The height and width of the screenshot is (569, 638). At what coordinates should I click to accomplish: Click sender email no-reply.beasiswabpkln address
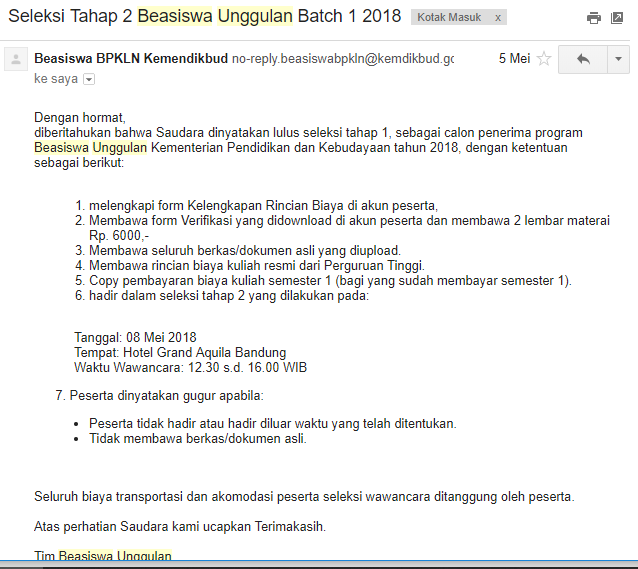[x=343, y=59]
